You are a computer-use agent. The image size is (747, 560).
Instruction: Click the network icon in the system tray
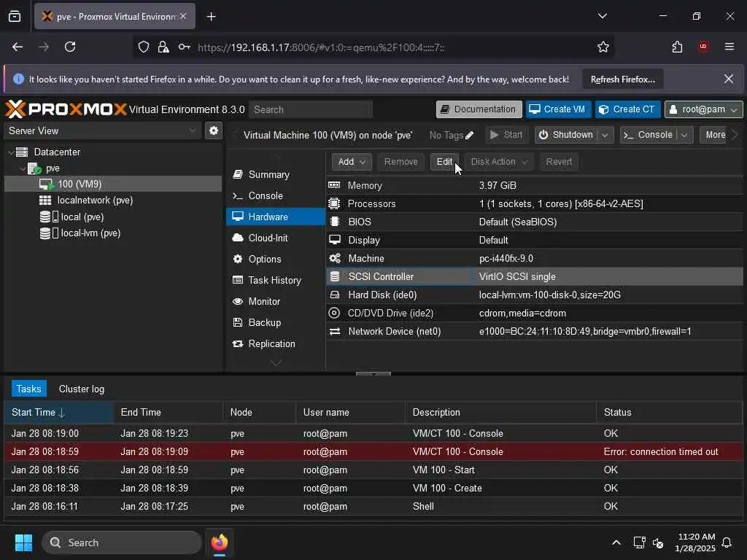pyautogui.click(x=639, y=542)
